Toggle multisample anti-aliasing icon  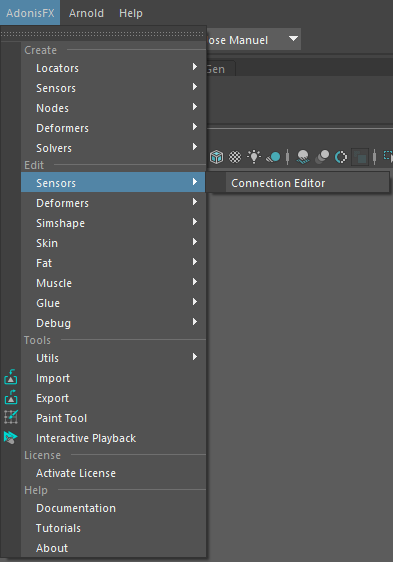[x=341, y=157]
